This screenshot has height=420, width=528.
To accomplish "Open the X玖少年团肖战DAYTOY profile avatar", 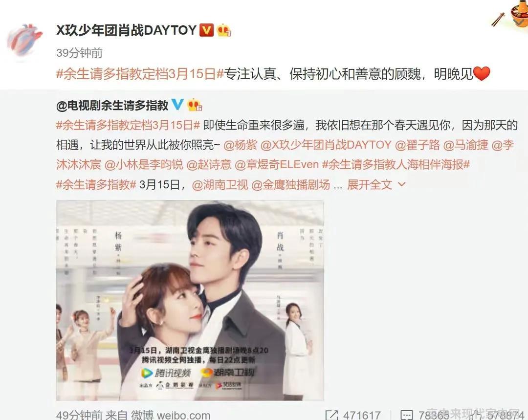I will (24, 41).
